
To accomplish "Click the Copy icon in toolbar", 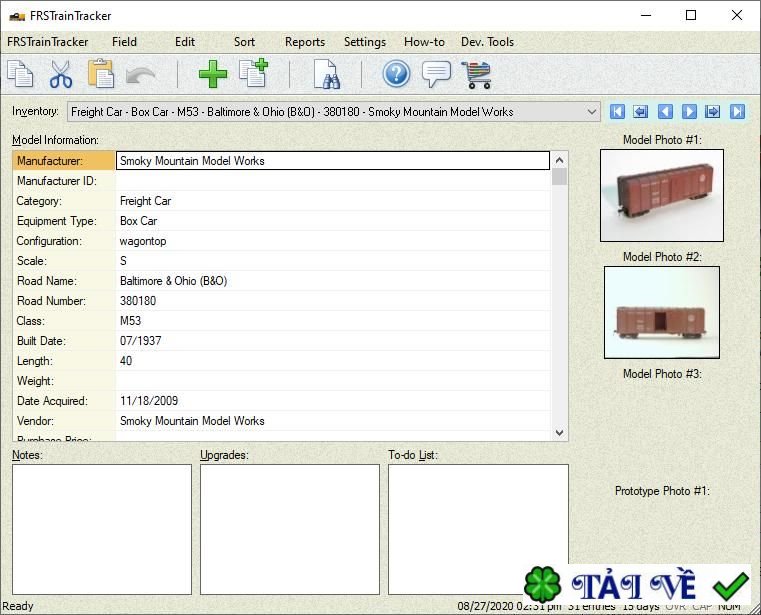I will pos(20,75).
